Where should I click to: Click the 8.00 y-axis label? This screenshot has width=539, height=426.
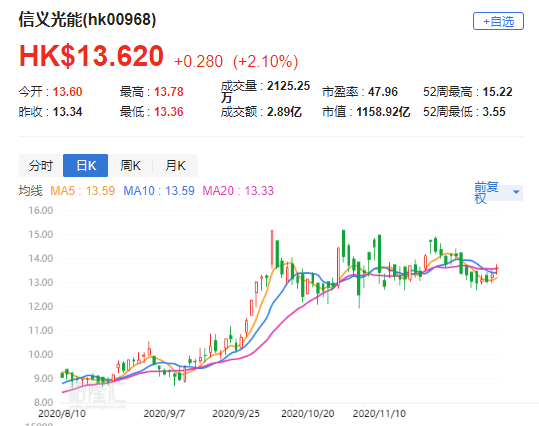pyautogui.click(x=43, y=402)
